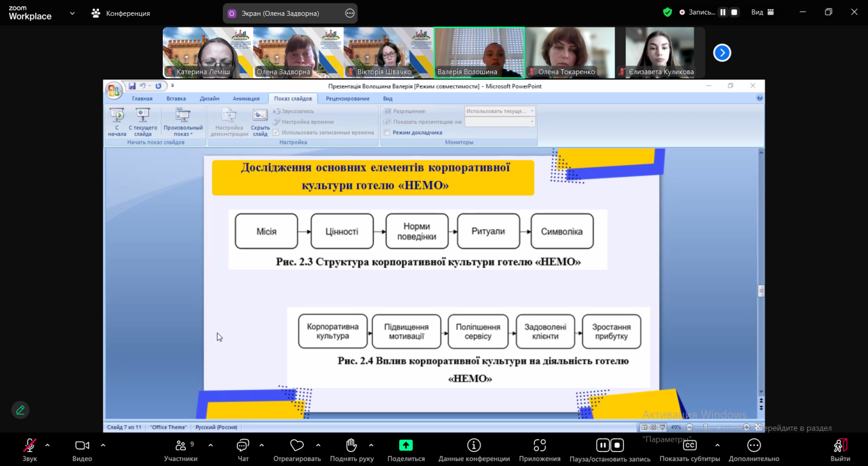Screen dimensions: 868x466
Task: Save the presentation via Quick Access toolbar
Action: pyautogui.click(x=132, y=86)
